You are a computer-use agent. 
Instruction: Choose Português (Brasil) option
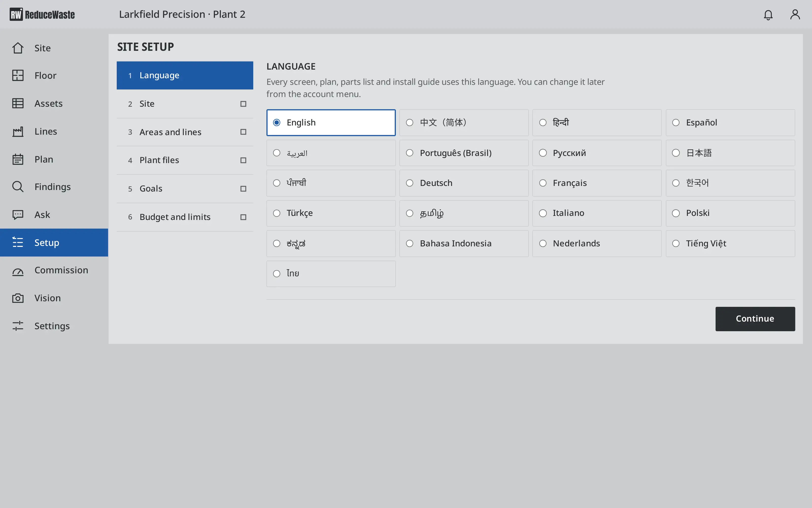(x=464, y=153)
